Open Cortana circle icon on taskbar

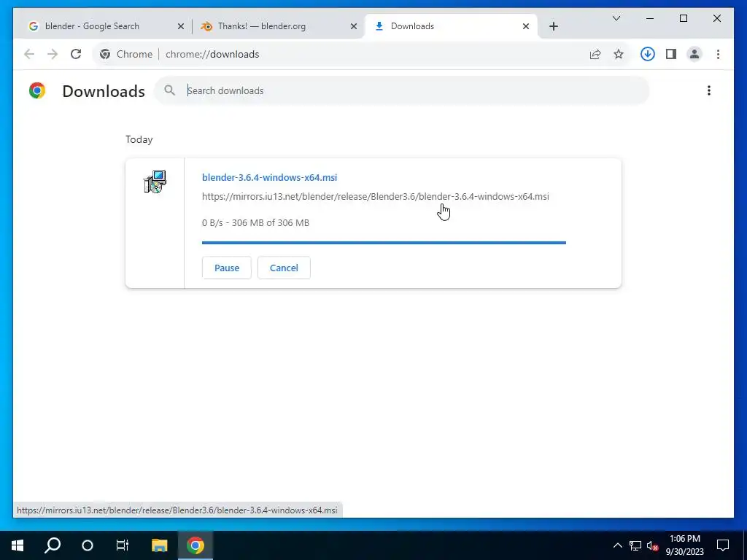point(88,545)
